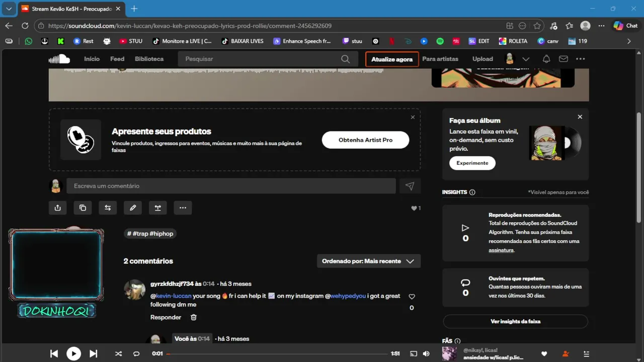Screen dimensions: 644x362
Task: Open the Para artistas menu item
Action: pos(440,59)
